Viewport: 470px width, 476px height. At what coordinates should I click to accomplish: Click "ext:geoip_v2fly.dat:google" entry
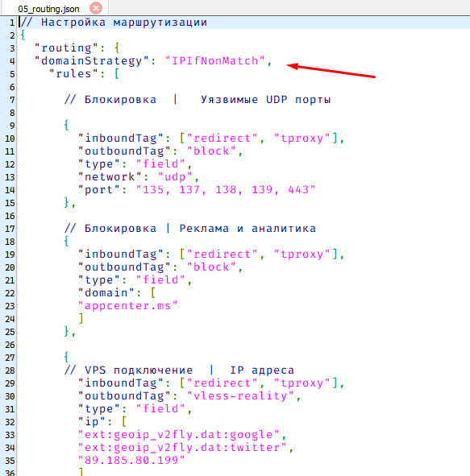pyautogui.click(x=179, y=435)
